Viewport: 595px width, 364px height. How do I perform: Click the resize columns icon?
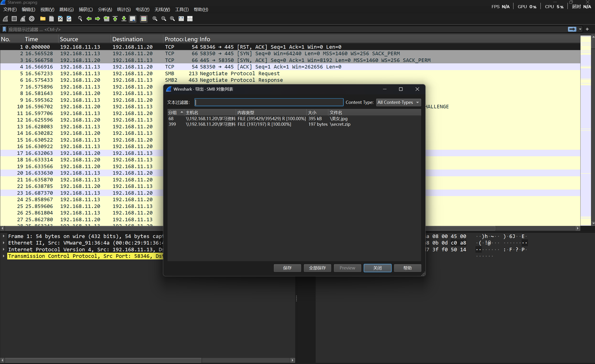(x=181, y=19)
